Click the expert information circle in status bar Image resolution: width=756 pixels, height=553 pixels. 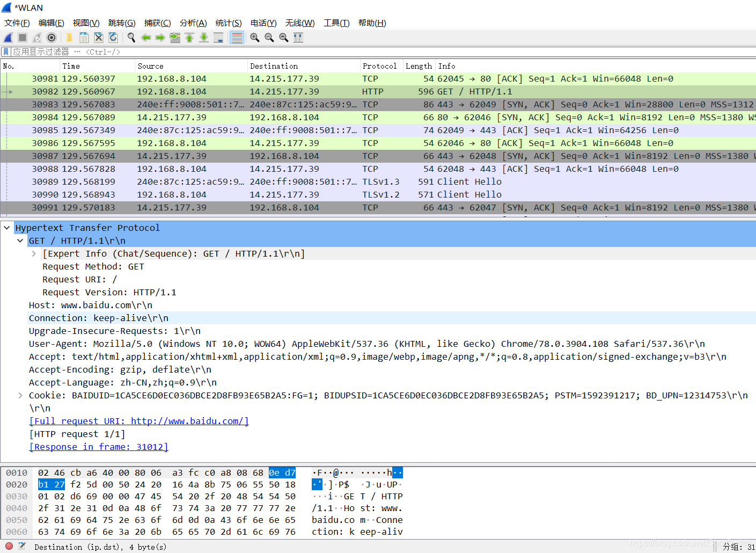click(x=9, y=546)
